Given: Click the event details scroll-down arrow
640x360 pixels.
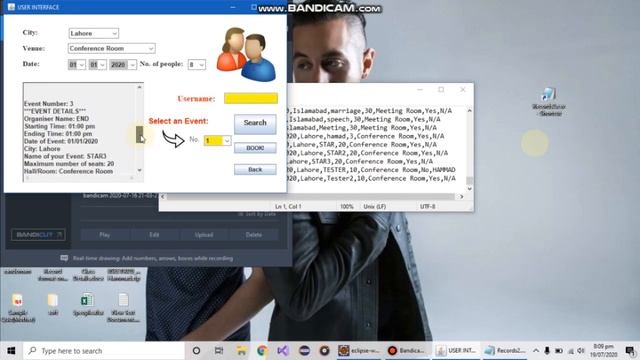Looking at the screenshot, I should 140,170.
